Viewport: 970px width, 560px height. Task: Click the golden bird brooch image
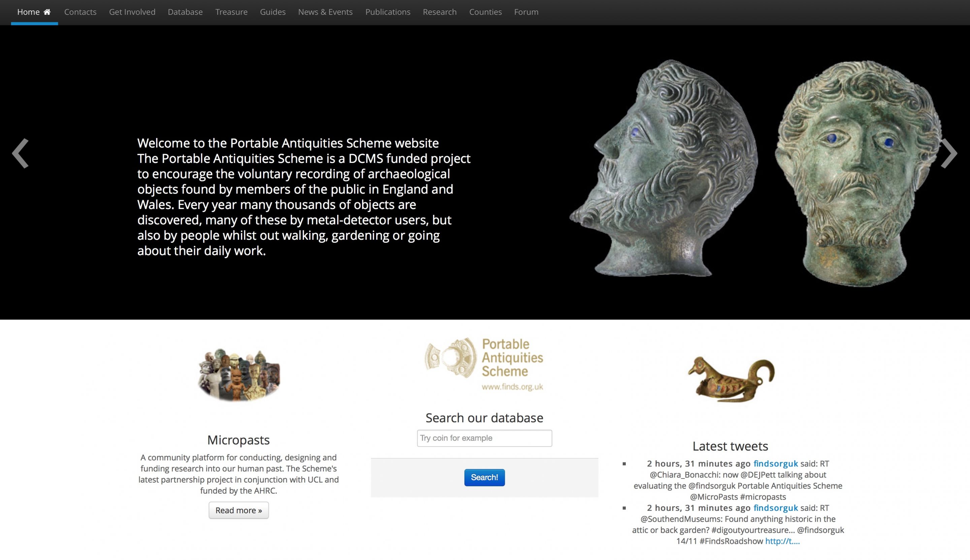click(731, 379)
